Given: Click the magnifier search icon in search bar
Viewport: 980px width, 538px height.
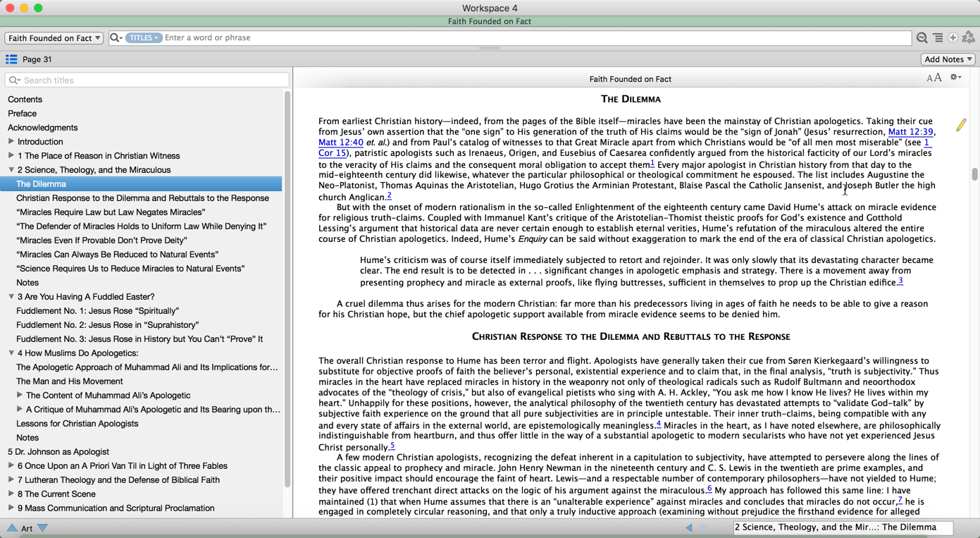Looking at the screenshot, I should 116,37.
